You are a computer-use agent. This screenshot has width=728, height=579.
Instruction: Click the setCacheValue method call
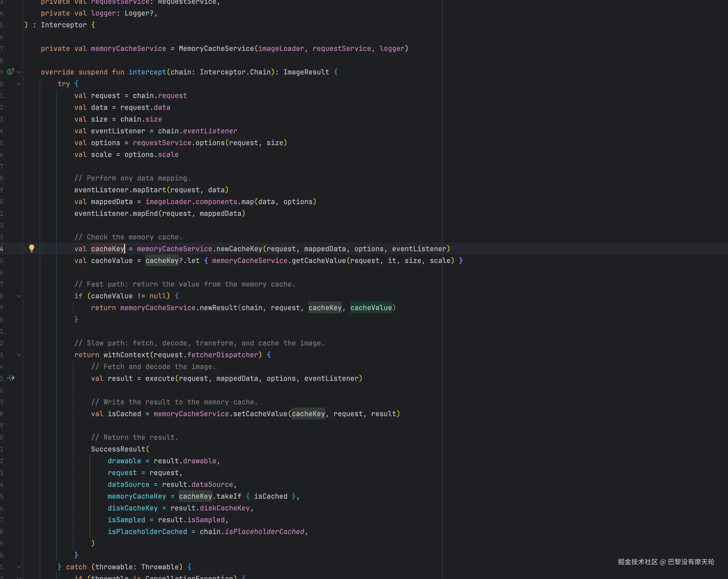tap(260, 414)
